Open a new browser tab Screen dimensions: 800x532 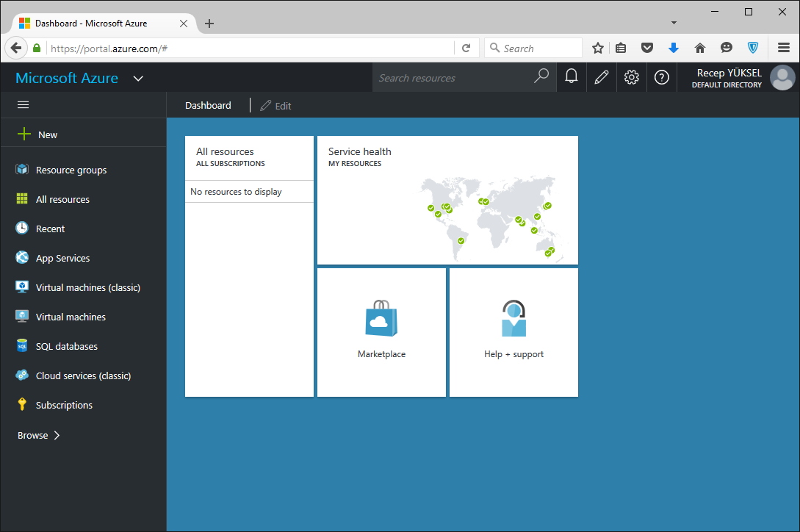(209, 24)
